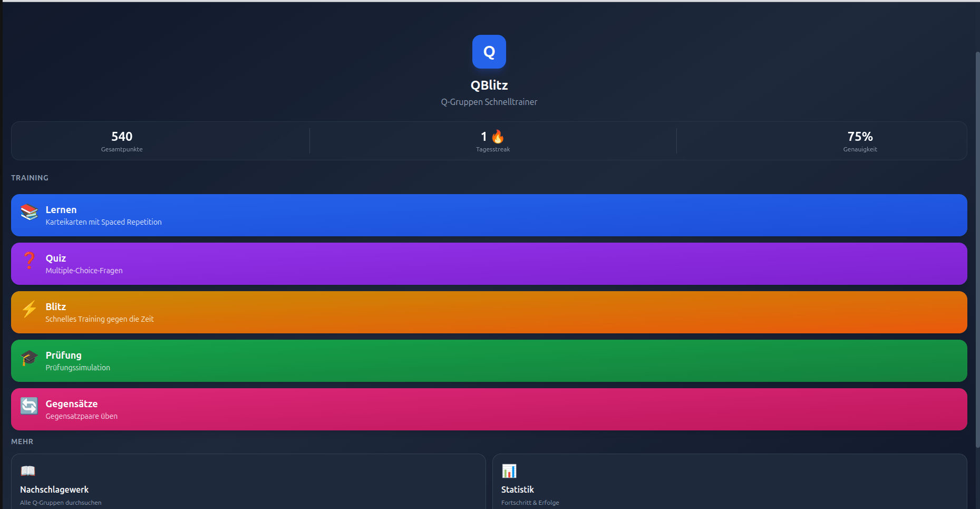980x509 pixels.
Task: Open the Statistik progress card
Action: point(729,483)
